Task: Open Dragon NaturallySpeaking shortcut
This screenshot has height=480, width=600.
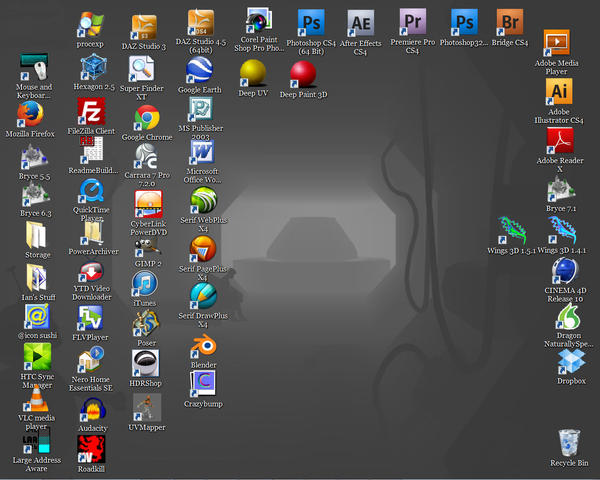Action: pyautogui.click(x=569, y=316)
